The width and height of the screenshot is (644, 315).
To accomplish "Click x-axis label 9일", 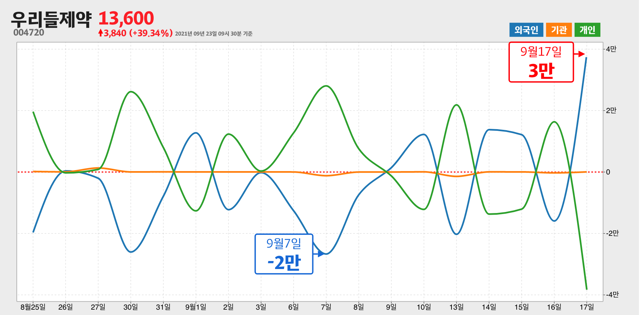I will [391, 307].
